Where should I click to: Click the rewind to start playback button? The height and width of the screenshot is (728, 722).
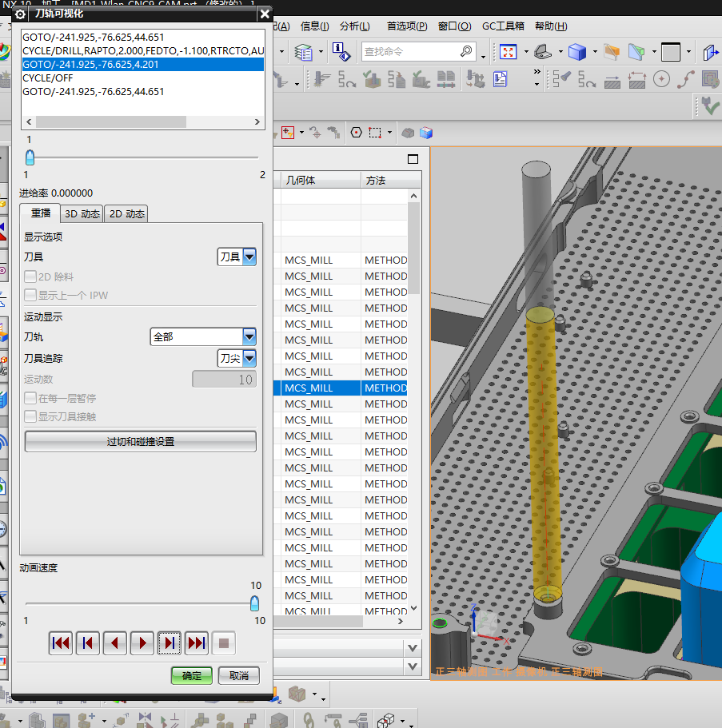(60, 642)
